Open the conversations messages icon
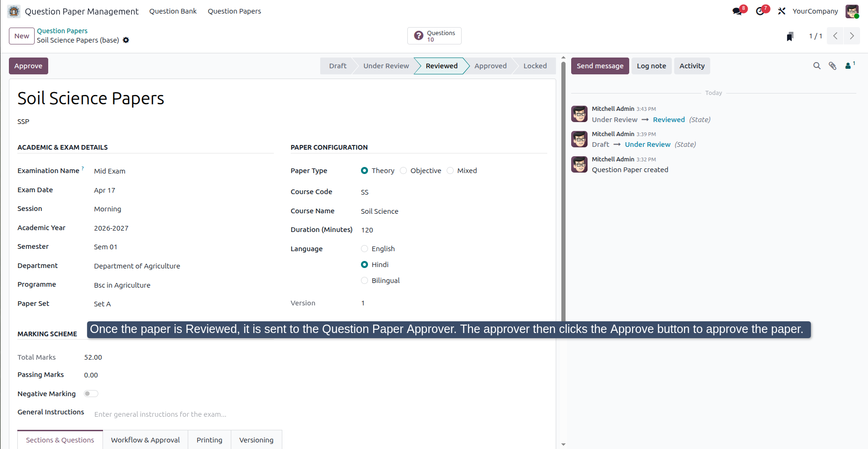 tap(737, 11)
